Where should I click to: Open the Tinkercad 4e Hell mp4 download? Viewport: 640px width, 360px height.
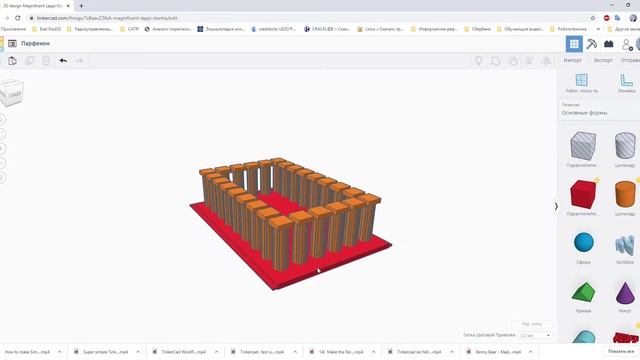[x=414, y=352]
